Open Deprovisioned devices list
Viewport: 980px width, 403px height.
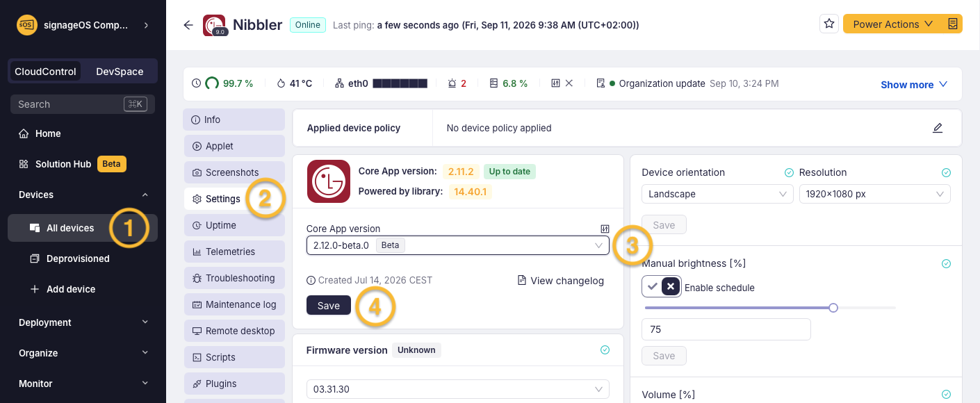[83, 258]
